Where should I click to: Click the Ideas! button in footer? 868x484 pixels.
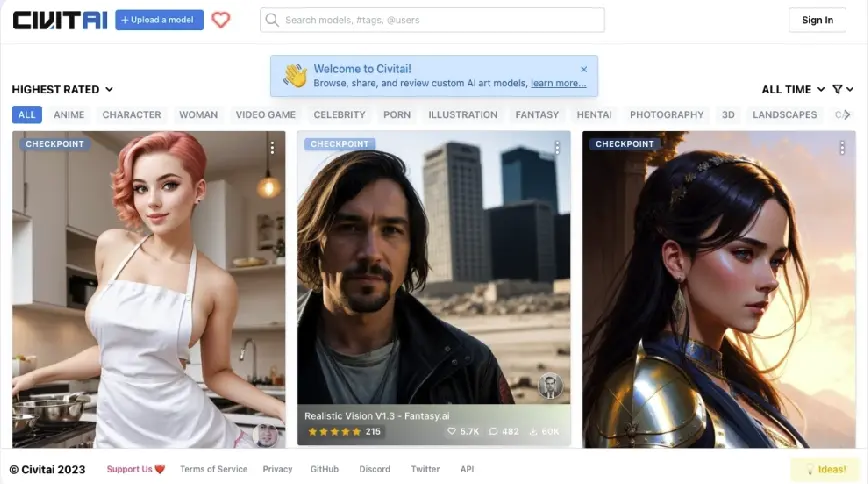[825, 469]
